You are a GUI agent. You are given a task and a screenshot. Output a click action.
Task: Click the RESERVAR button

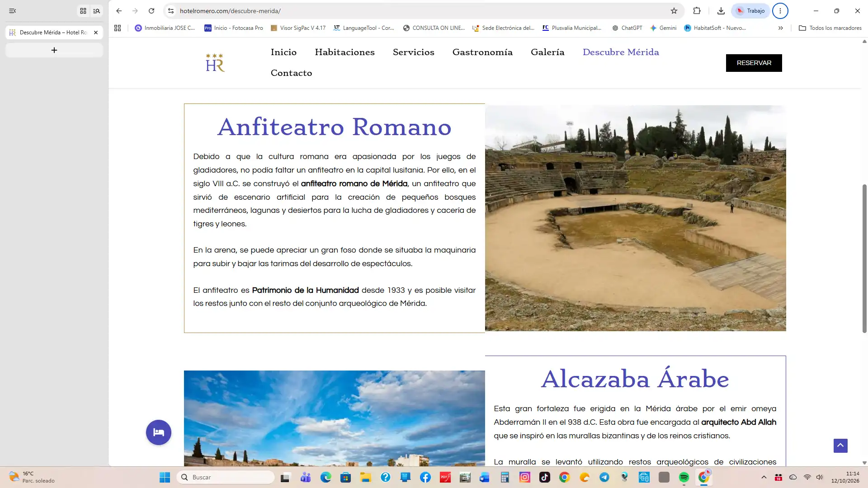tap(754, 63)
